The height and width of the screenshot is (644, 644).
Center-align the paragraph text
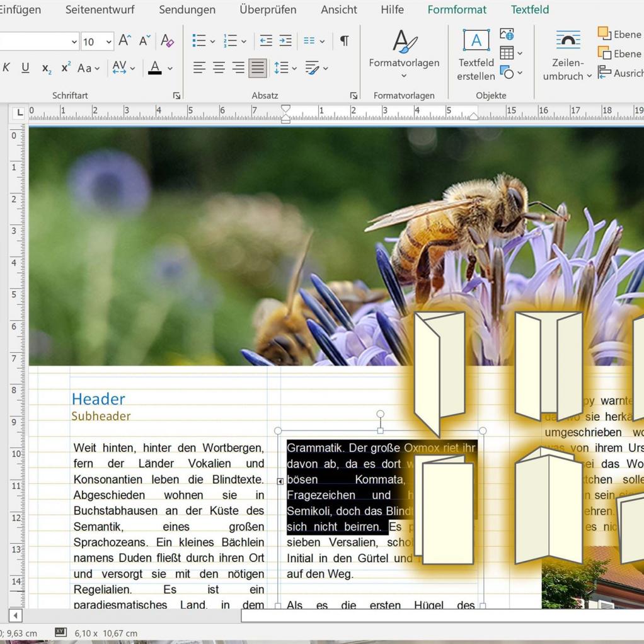pyautogui.click(x=219, y=68)
